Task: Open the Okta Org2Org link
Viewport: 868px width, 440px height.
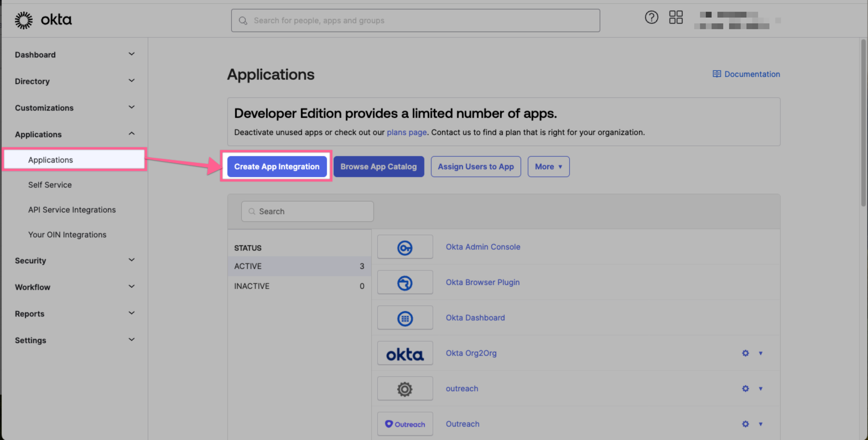Action: (471, 353)
